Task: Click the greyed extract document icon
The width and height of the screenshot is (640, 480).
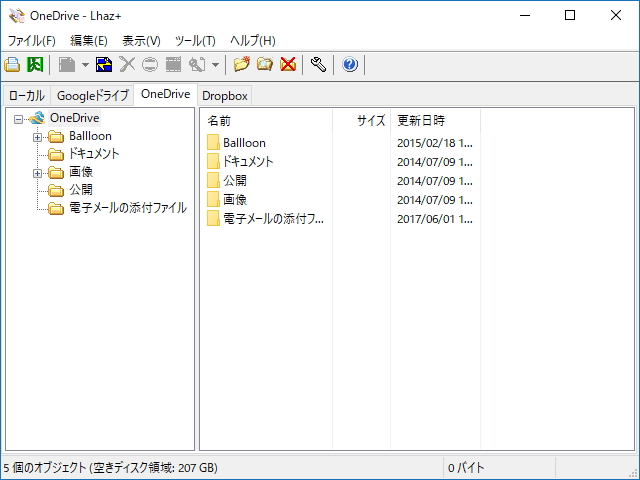Action: 67,64
